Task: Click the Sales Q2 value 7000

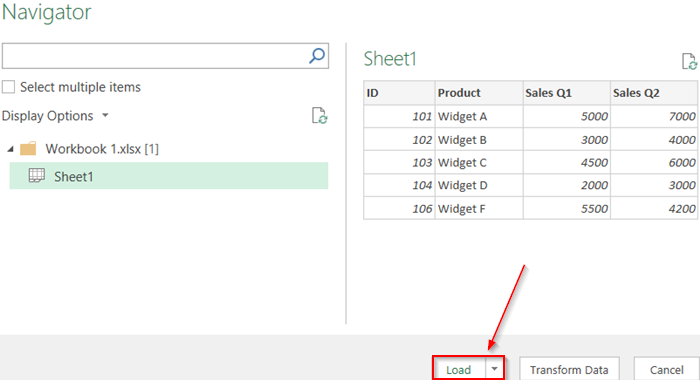Action: point(654,117)
